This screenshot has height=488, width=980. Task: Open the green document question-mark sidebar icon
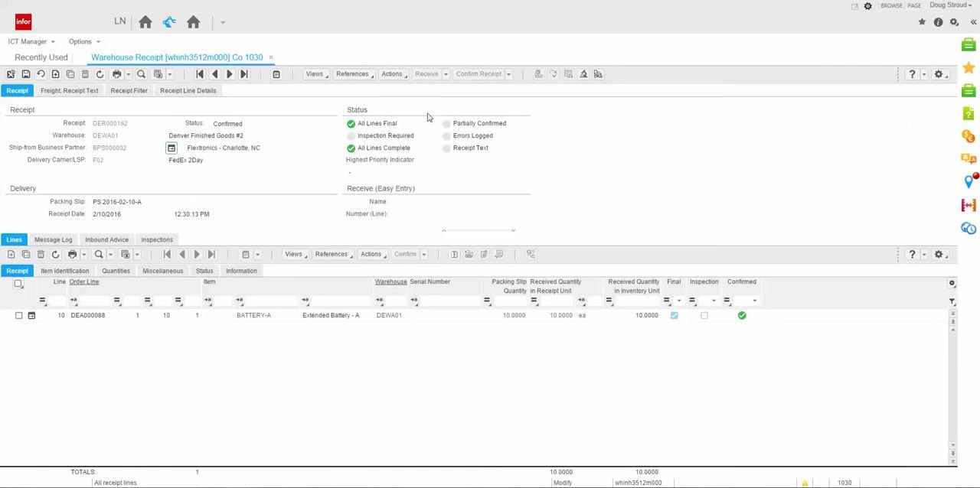[x=969, y=113]
